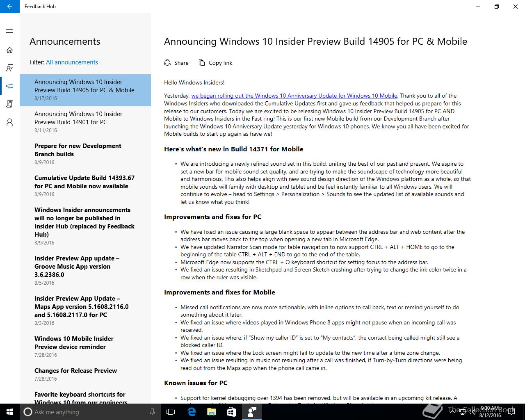
Task: Copy link to this announcement
Action: click(x=215, y=63)
